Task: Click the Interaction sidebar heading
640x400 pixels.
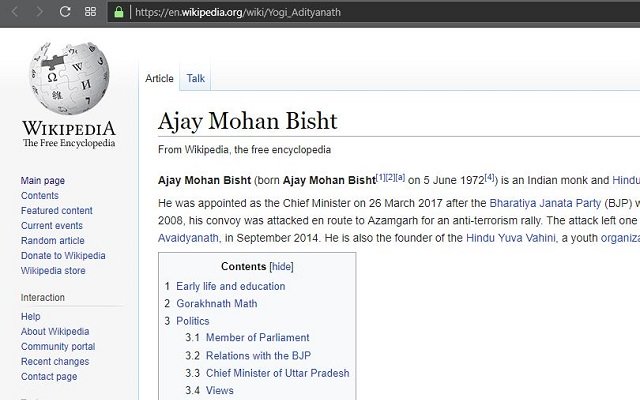Action: point(42,298)
